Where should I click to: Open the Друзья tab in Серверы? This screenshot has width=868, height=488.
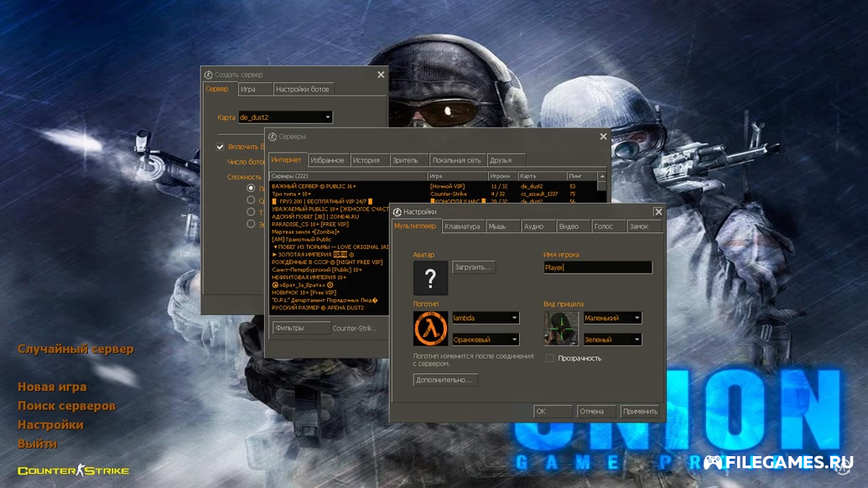[x=506, y=160]
